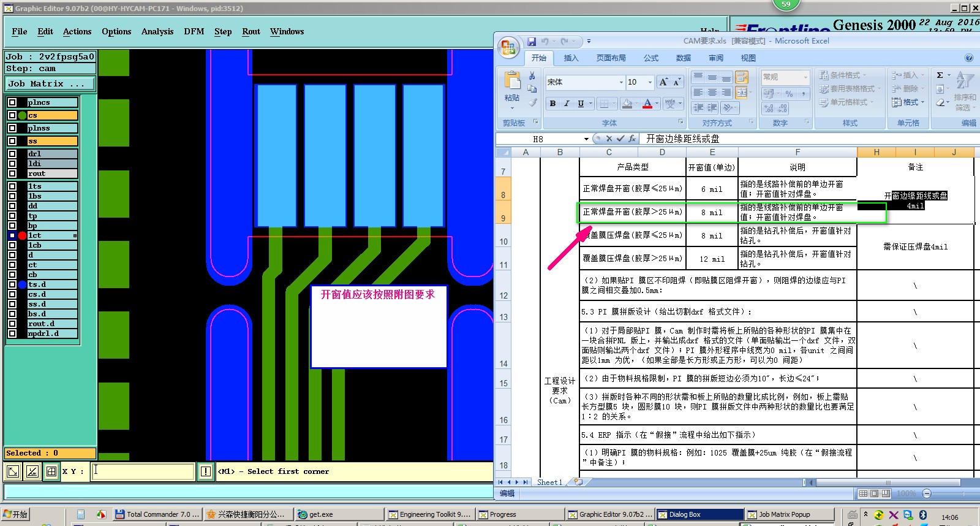Viewport: 980px width, 526px height.
Task: Toggle Bold formatting in Excel
Action: (552, 104)
